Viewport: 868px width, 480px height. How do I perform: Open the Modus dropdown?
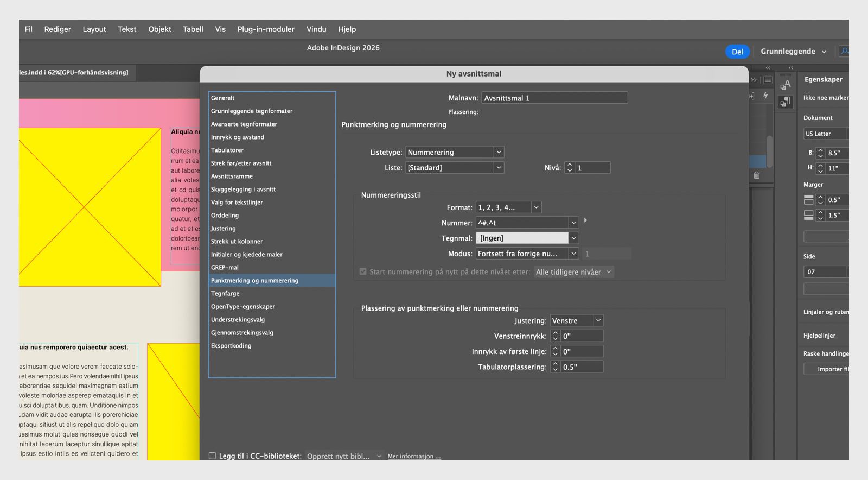527,254
